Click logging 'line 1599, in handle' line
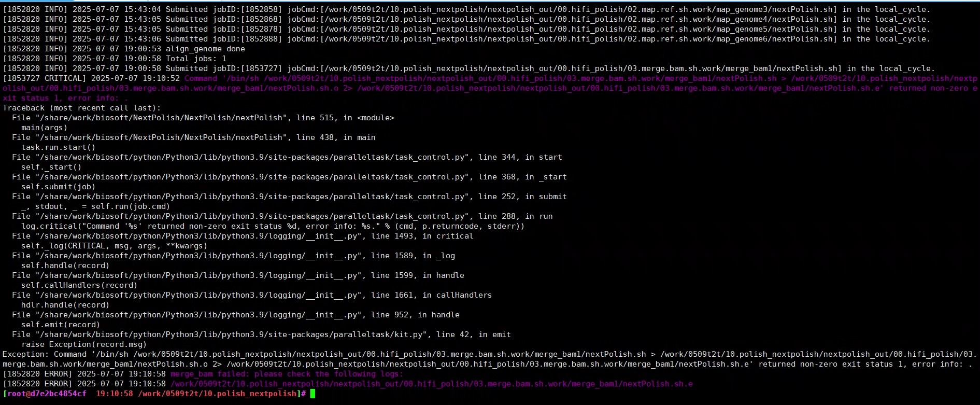The height and width of the screenshot is (405, 980). [238, 275]
